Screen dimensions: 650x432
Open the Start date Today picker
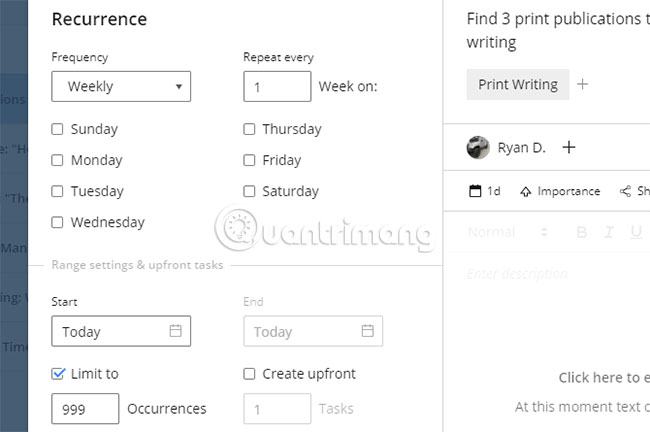click(x=110, y=331)
